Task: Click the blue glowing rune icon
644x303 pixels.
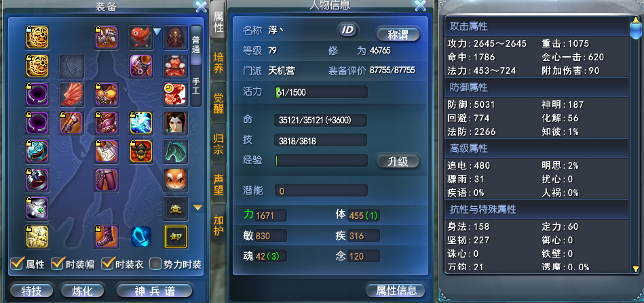Action: [141, 237]
